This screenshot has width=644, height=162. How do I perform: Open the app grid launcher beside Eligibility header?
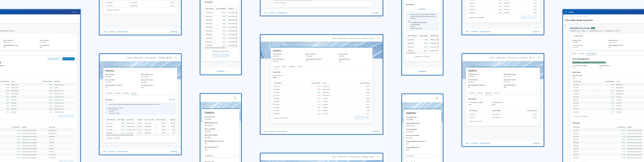point(566,12)
